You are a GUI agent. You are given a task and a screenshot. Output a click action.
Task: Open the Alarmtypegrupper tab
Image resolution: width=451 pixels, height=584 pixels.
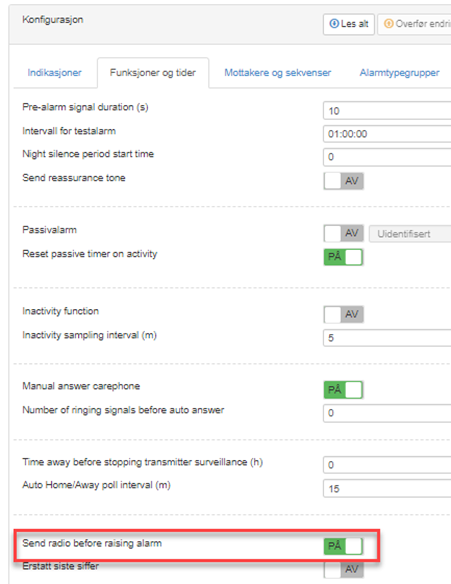pos(399,73)
